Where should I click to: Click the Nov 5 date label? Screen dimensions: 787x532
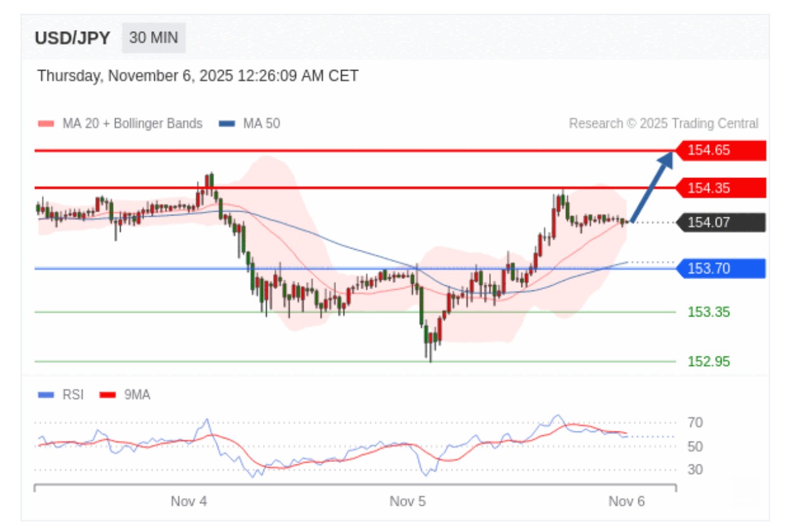point(407,501)
